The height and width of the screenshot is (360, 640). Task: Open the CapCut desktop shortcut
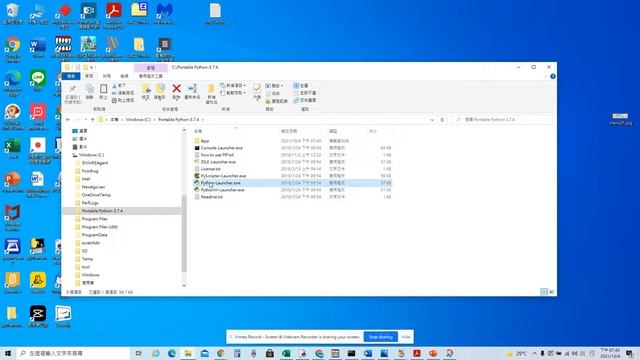38,316
